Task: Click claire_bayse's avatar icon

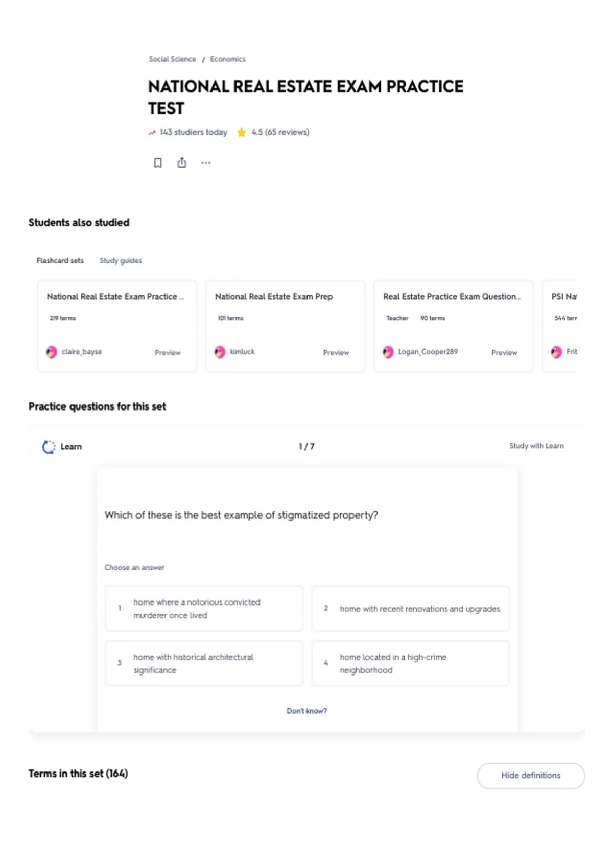Action: (52, 352)
